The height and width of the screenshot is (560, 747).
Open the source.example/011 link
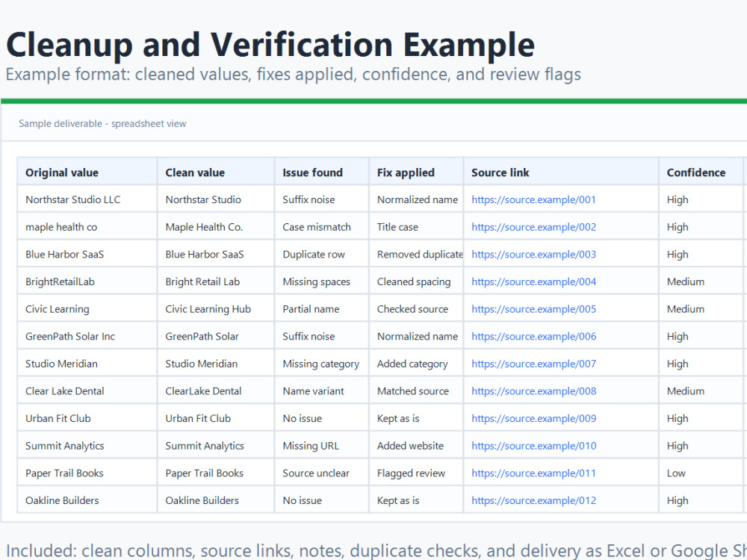pos(533,473)
